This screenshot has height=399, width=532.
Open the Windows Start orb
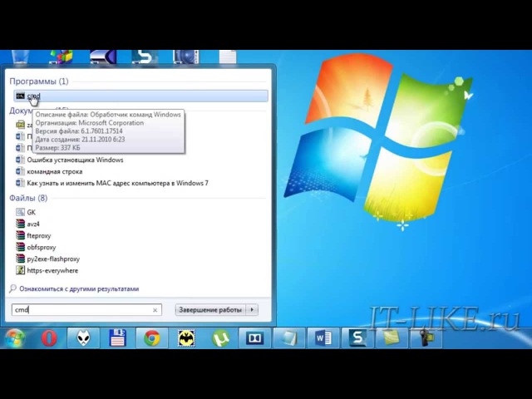point(14,338)
